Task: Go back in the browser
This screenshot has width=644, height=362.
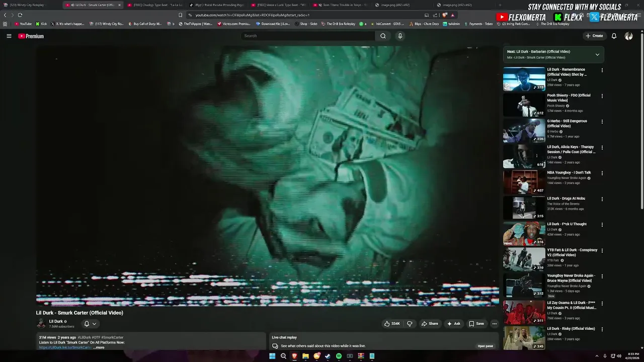Action: pyautogui.click(x=5, y=15)
